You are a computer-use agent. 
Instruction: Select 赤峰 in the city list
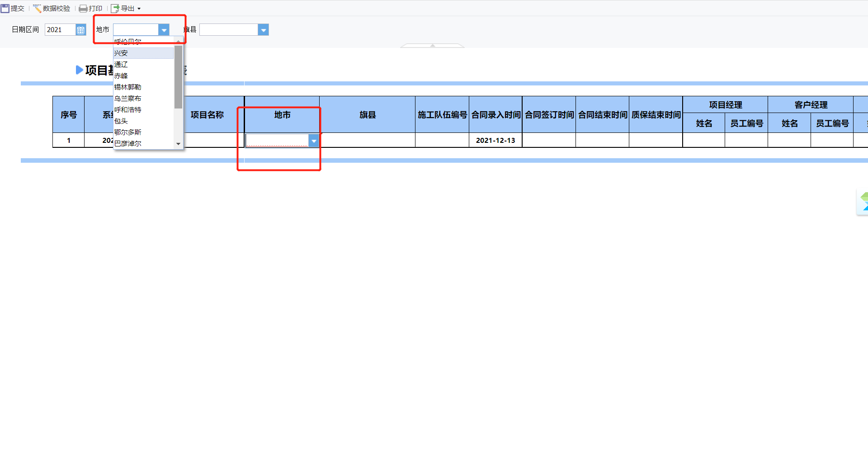coord(143,75)
